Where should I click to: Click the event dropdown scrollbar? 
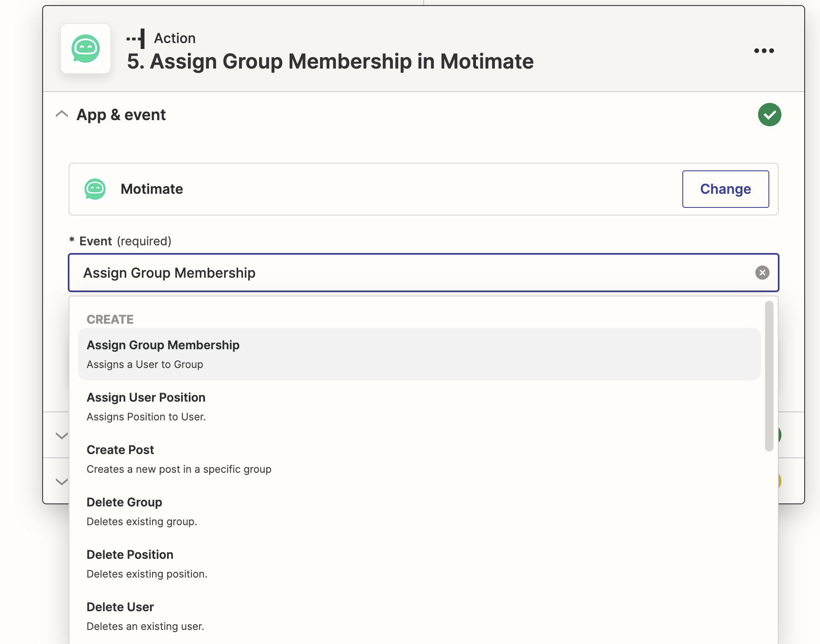769,376
